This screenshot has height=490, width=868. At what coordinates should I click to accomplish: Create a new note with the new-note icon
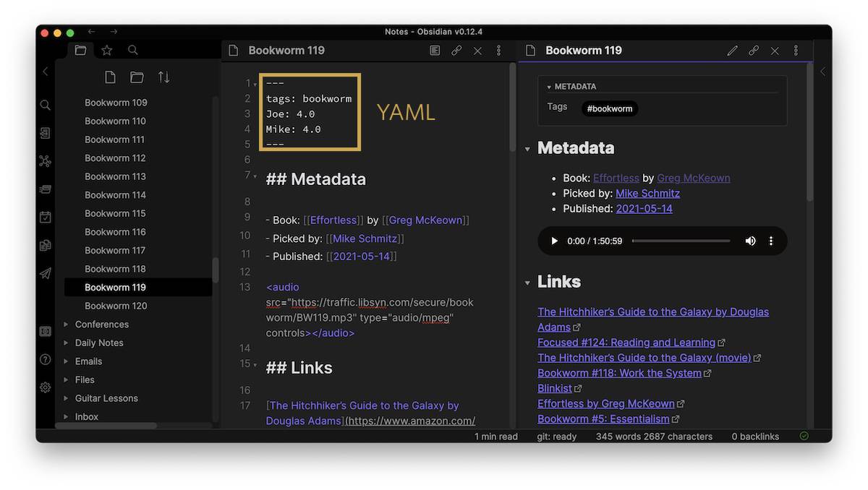[109, 77]
